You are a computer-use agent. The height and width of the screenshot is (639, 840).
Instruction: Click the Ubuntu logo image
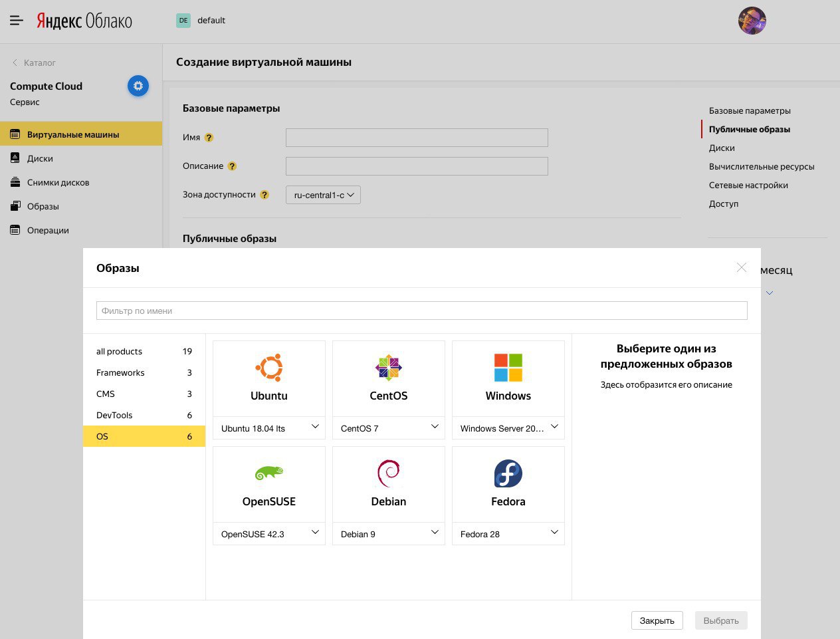pyautogui.click(x=269, y=368)
